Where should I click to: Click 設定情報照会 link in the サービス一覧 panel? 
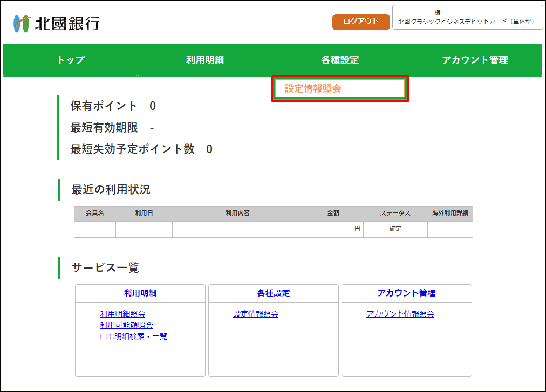256,314
